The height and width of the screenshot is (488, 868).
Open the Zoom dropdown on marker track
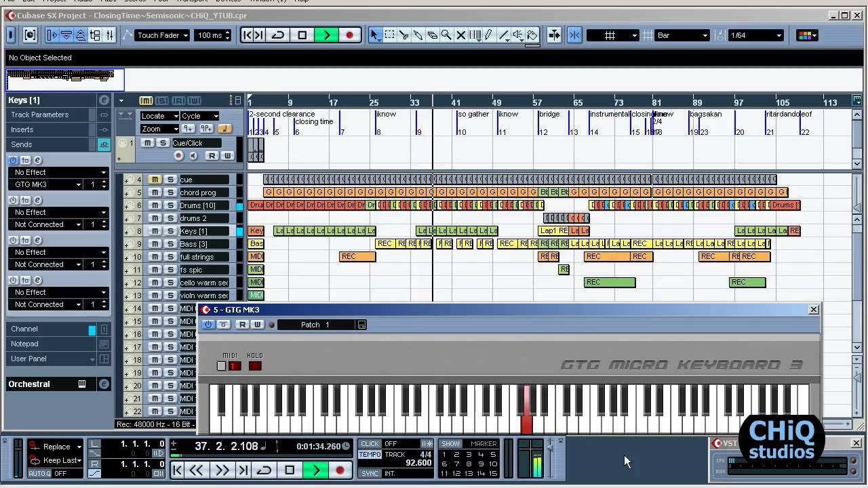159,129
